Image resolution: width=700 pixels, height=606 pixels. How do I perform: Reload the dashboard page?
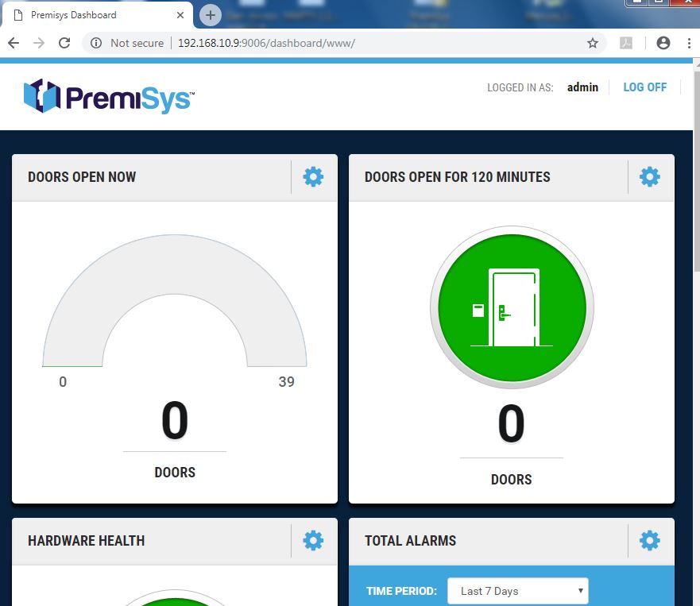64,43
